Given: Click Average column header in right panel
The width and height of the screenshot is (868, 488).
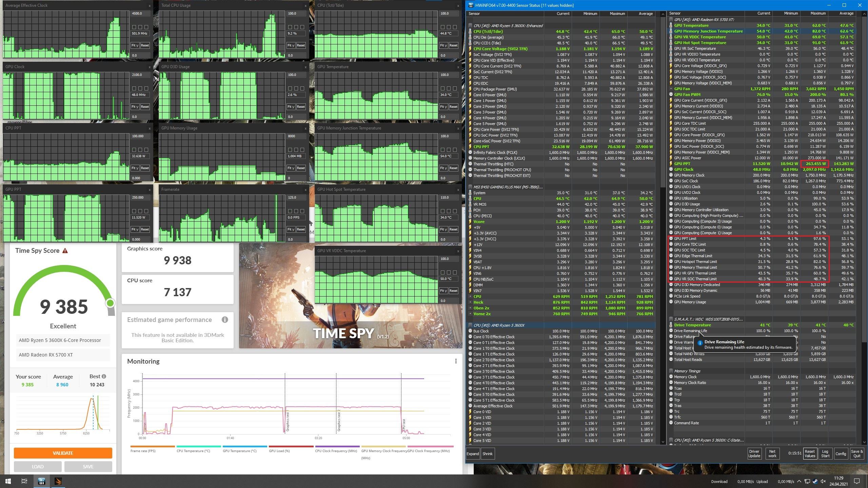Looking at the screenshot, I should pyautogui.click(x=842, y=14).
